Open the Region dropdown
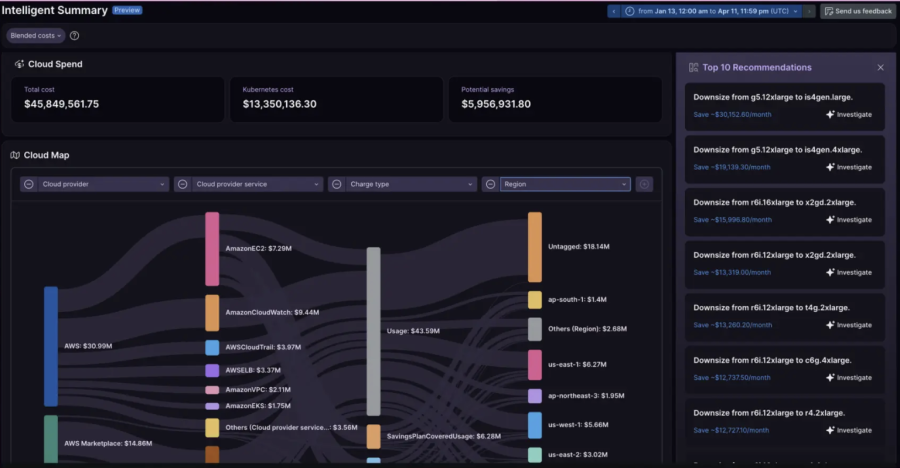The height and width of the screenshot is (468, 900). [565, 184]
